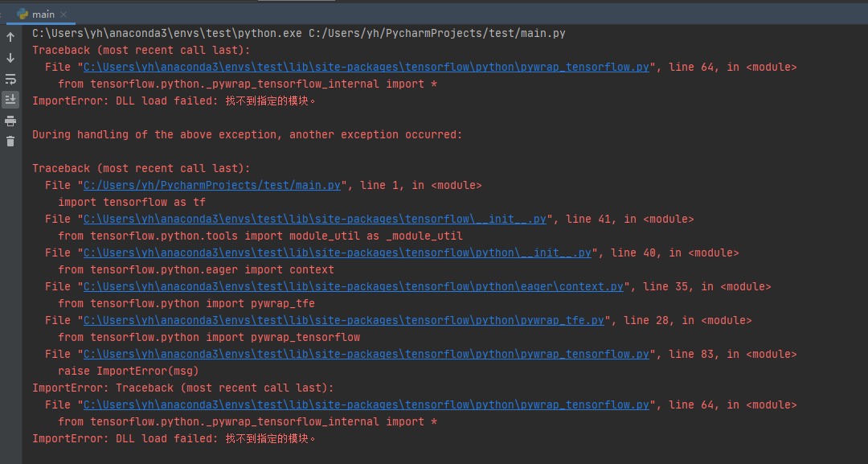This screenshot has width=868, height=464.
Task: Open the last pywrap_tensorflow.py link at bottom
Action: pyautogui.click(x=366, y=405)
